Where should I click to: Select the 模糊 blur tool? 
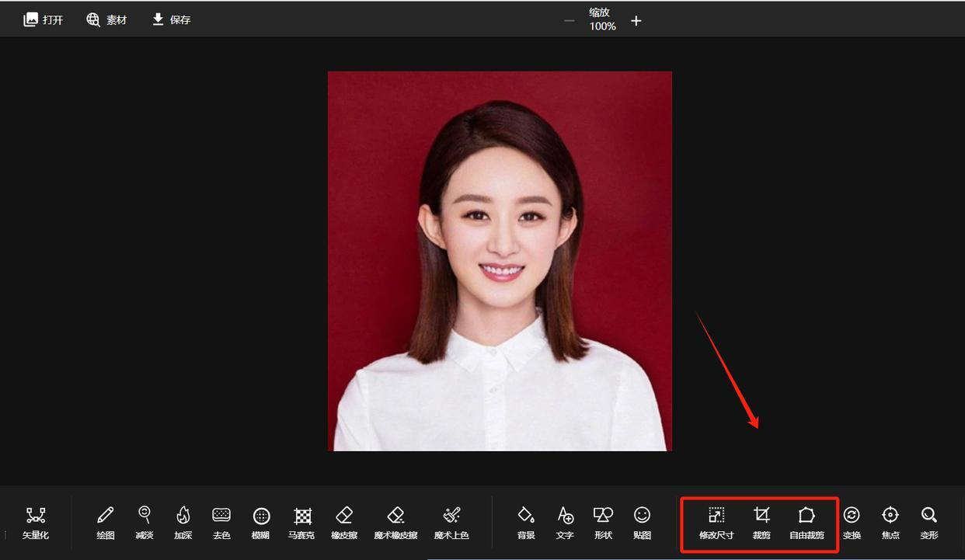tap(261, 522)
